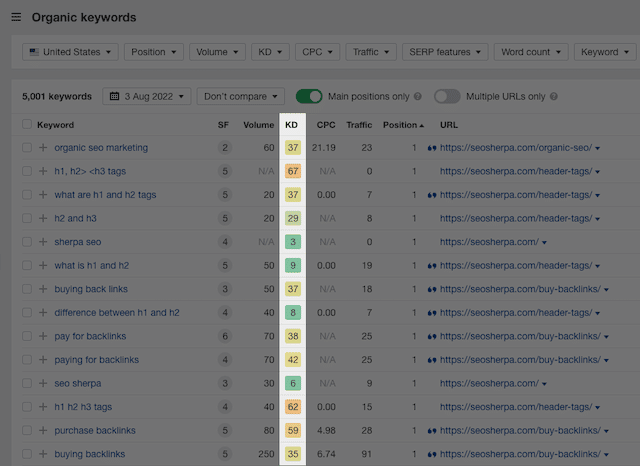Click quote icon in buying backlinks row
This screenshot has width=640, height=466.
432,455
